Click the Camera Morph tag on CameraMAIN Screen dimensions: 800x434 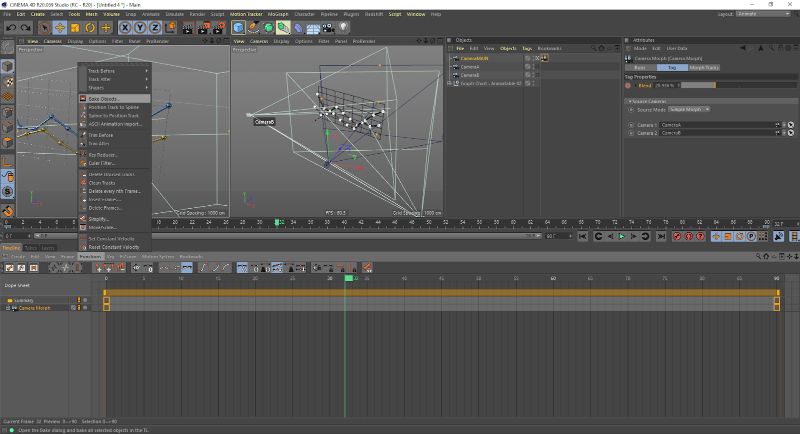(545, 58)
